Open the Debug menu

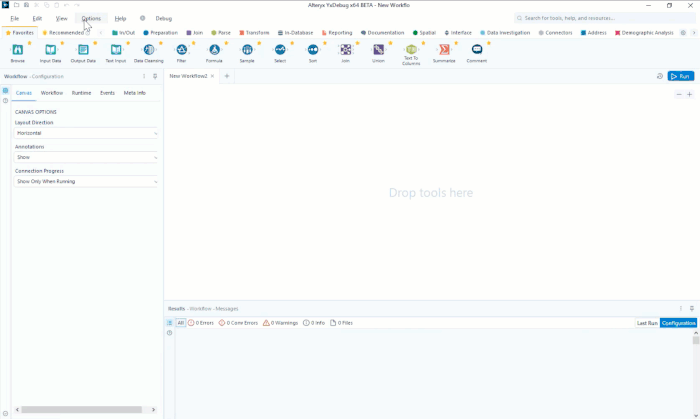(163, 18)
